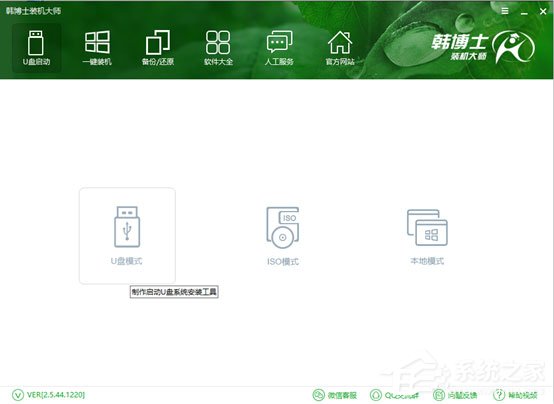Open 人工服务 chat bubble icon

pos(279,42)
